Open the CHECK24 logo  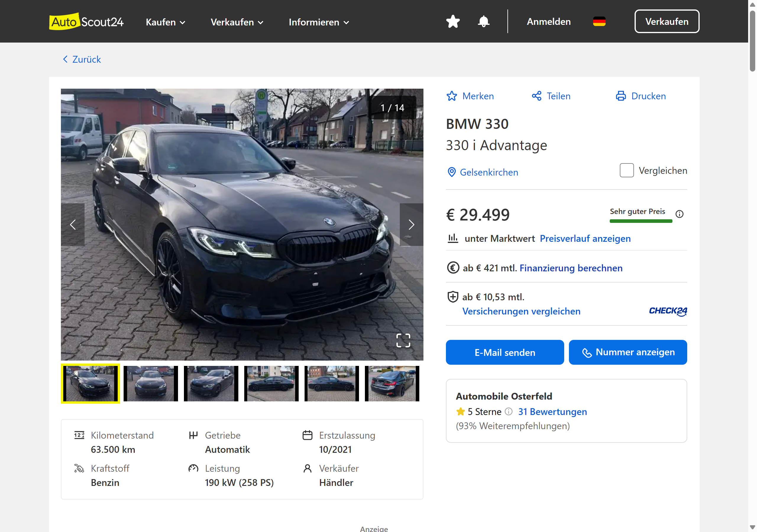[x=668, y=311]
